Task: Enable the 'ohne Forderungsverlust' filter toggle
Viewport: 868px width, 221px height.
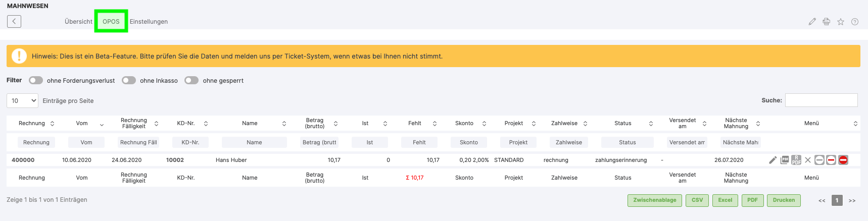Action: click(x=36, y=80)
